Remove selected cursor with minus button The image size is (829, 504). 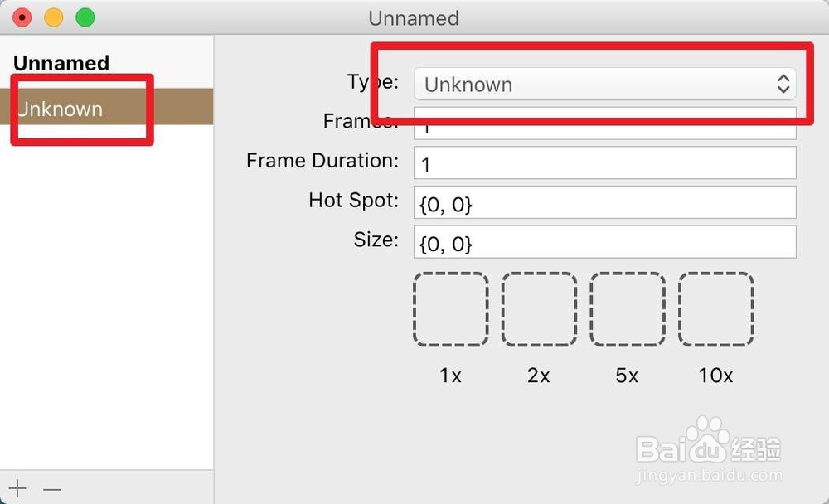pyautogui.click(x=51, y=489)
